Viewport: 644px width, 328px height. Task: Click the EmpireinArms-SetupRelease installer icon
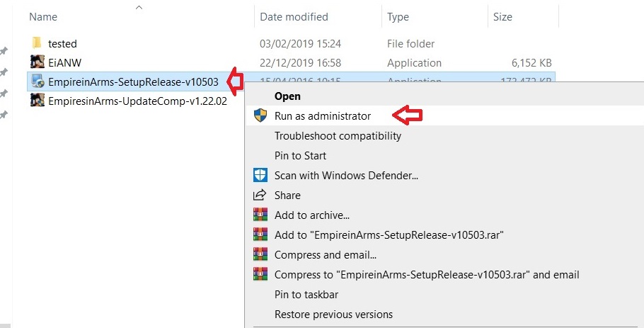[38, 82]
